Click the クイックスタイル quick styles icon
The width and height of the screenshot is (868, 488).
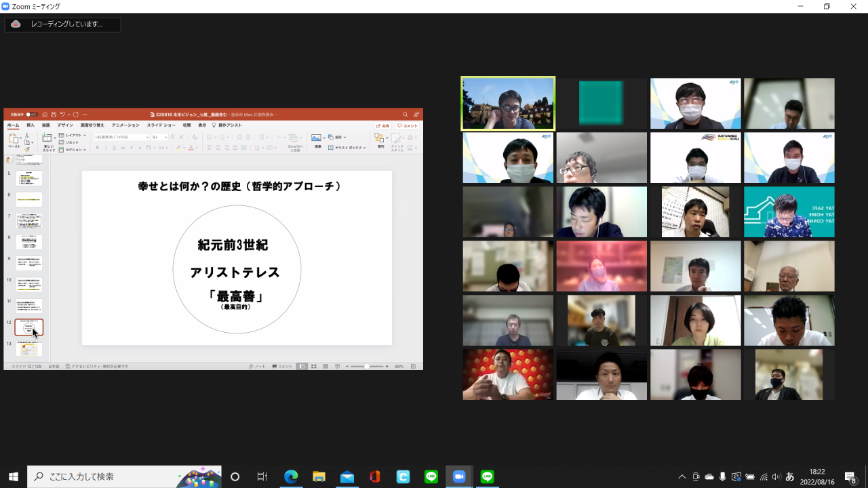(396, 138)
